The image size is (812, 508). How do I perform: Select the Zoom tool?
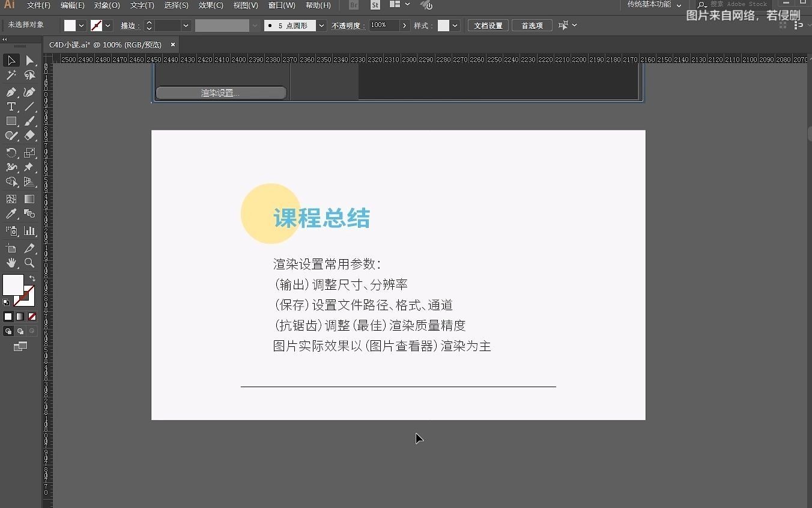29,263
